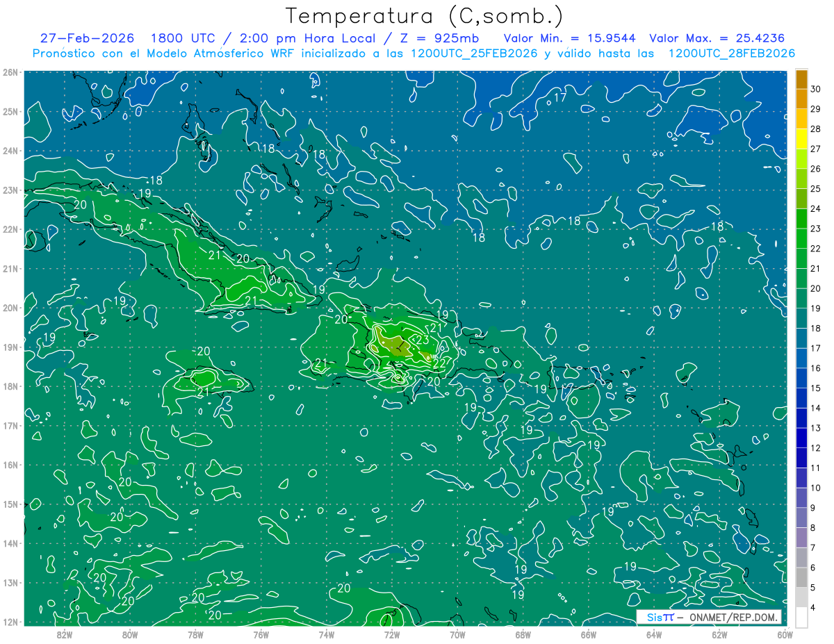Click the 62W longitude axis label
Viewport: 834px width, 644px height.
719,634
